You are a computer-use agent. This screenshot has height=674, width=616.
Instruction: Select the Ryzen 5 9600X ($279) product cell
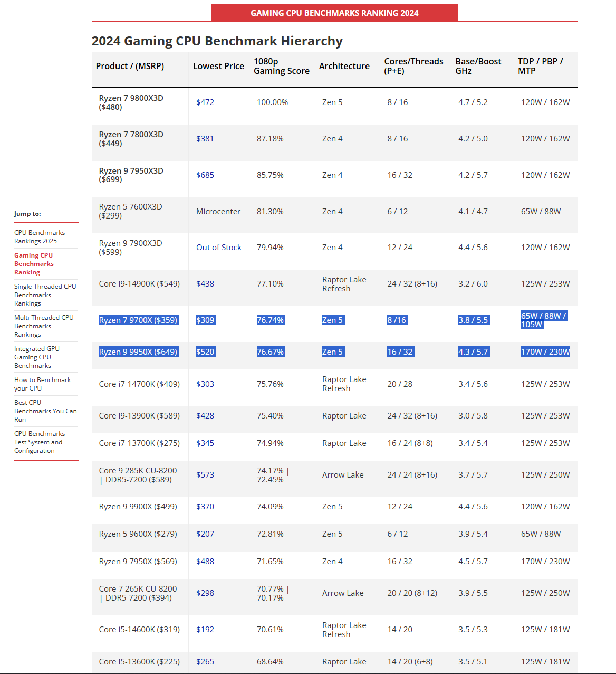click(138, 534)
